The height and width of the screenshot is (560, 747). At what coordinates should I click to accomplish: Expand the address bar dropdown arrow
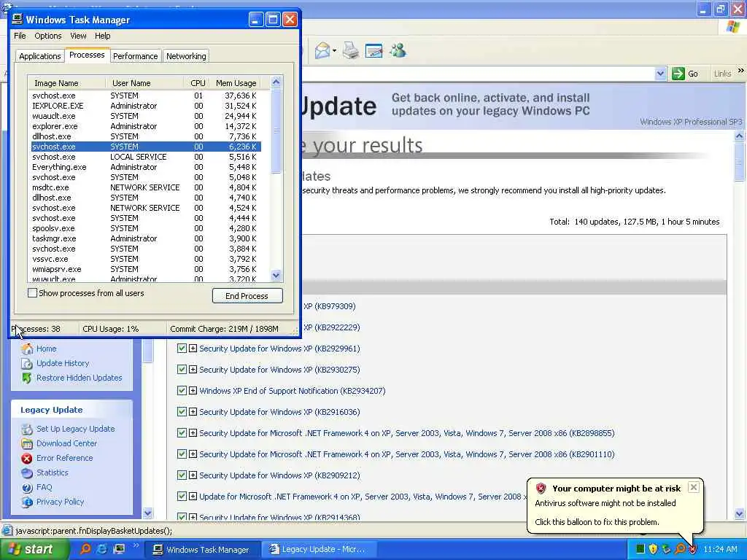(x=660, y=74)
